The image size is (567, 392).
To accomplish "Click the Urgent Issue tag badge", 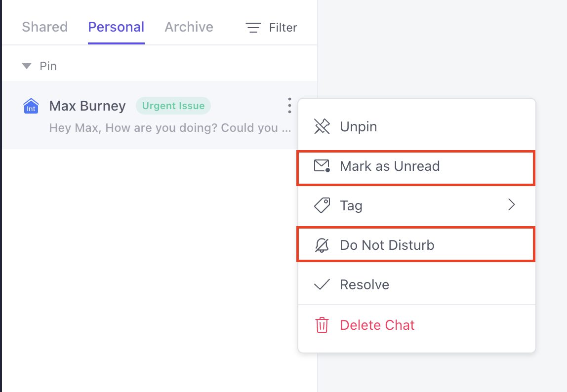I will click(173, 106).
